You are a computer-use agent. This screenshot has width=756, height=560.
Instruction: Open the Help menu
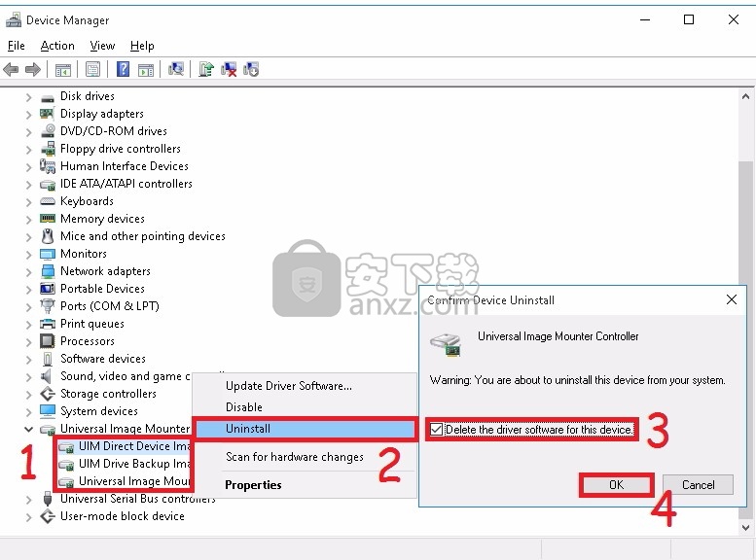point(142,46)
